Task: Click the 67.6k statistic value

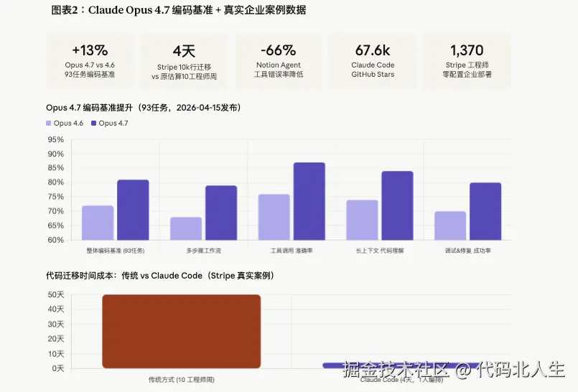Action: click(373, 50)
